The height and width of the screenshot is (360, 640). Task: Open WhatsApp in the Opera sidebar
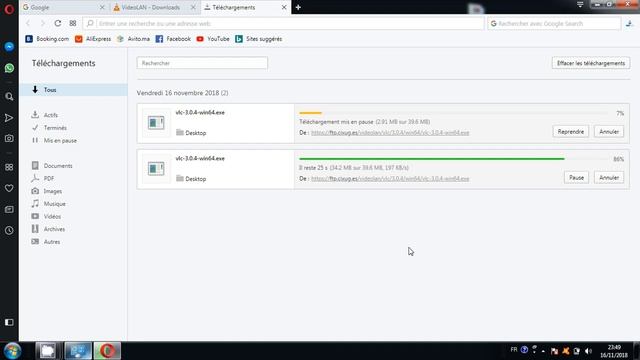(x=9, y=68)
